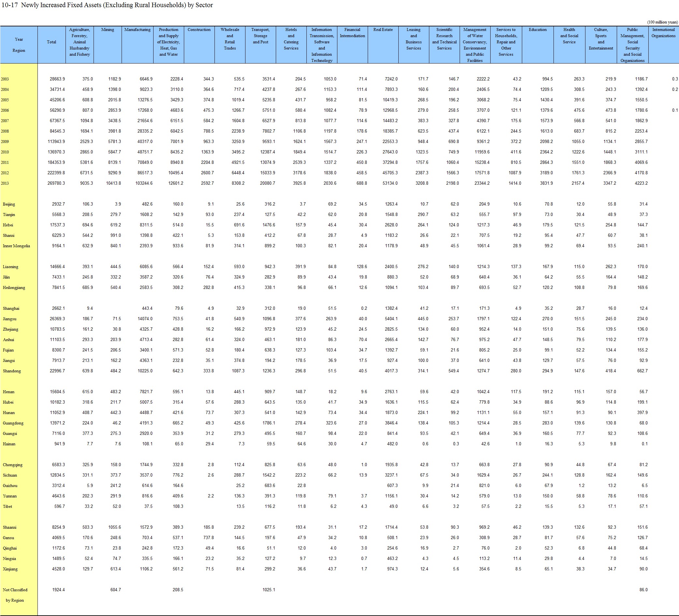Viewport: 679px width, 616px height.
Task: Select the Henan row label
Action: 9,392
